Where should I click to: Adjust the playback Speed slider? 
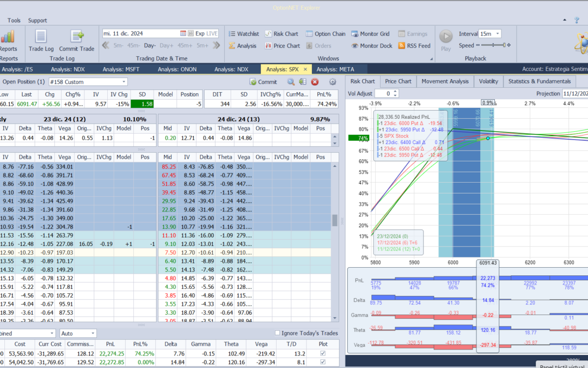coord(492,45)
